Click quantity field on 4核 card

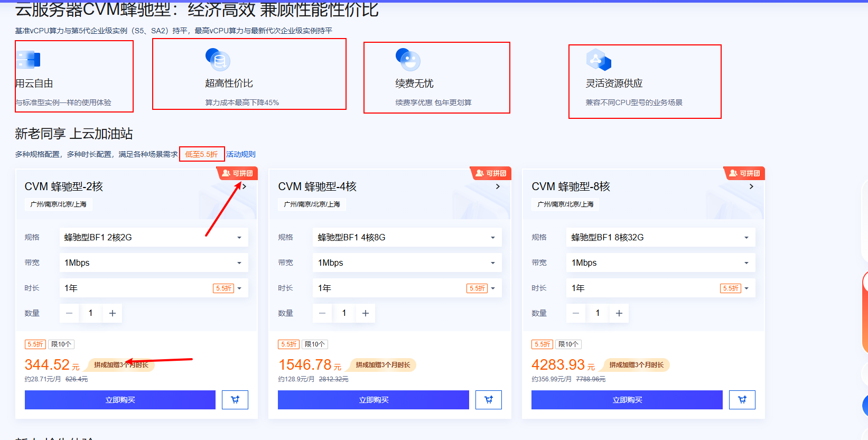click(344, 313)
